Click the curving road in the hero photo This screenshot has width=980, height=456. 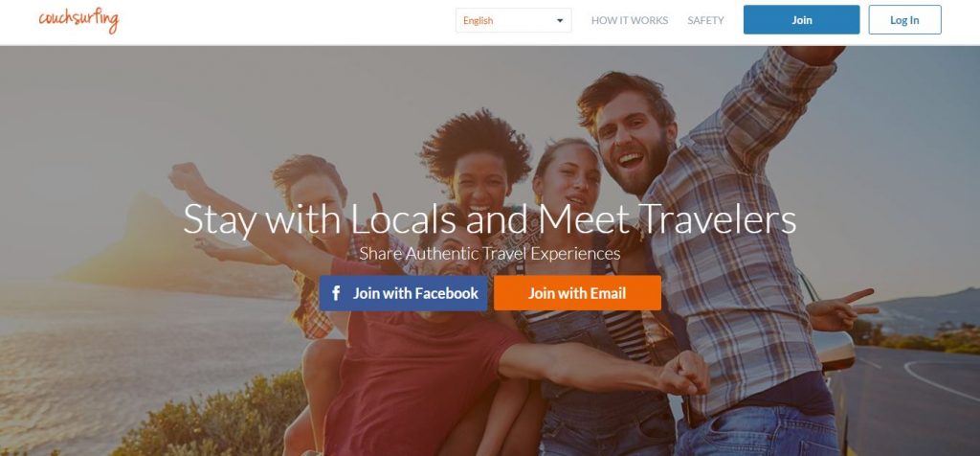[919, 394]
